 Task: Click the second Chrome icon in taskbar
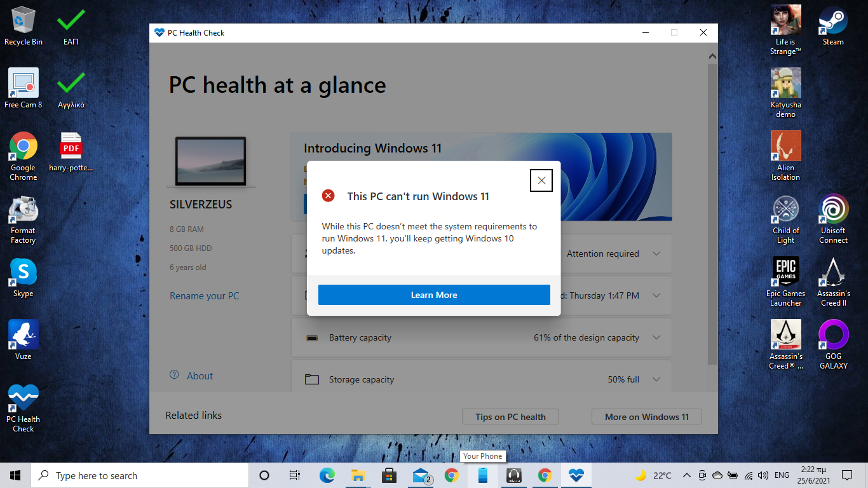click(x=545, y=475)
